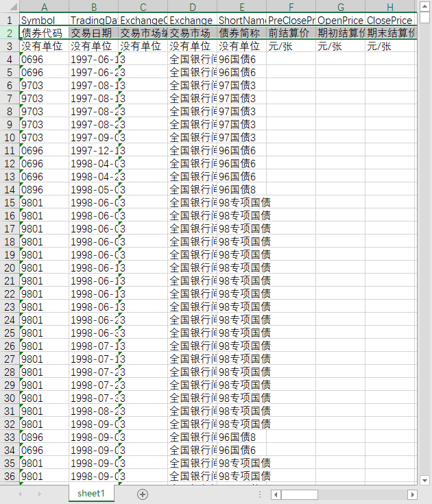This screenshot has width=432, height=504.
Task: Select column B header
Action: tap(93, 7)
